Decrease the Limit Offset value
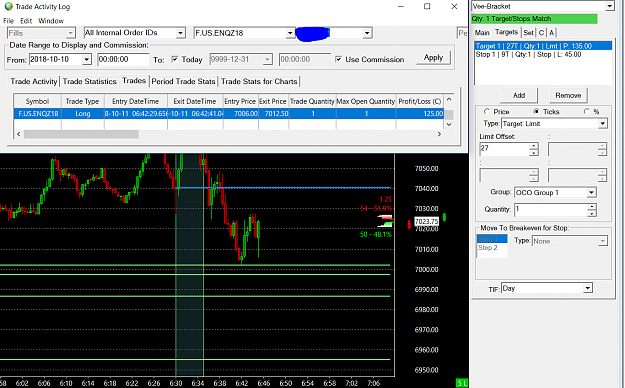Viewport: 625px width, 388px height. (534, 152)
